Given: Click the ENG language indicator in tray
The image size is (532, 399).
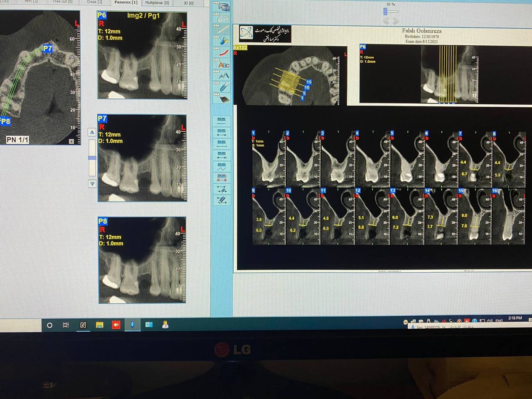Looking at the screenshot, I should 499,320.
